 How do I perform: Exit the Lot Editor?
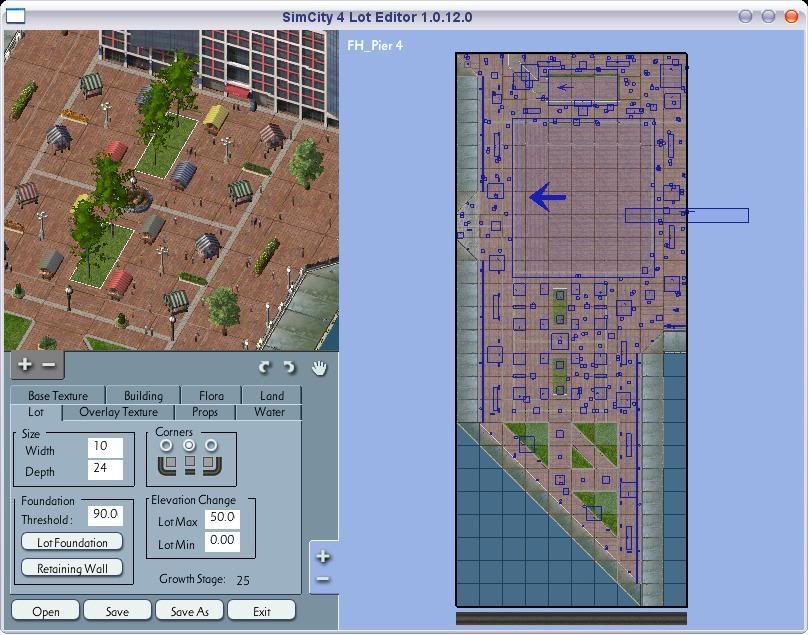(261, 611)
